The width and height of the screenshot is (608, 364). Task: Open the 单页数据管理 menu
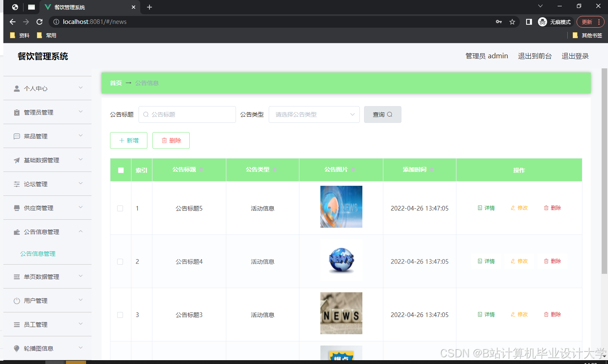(47, 277)
